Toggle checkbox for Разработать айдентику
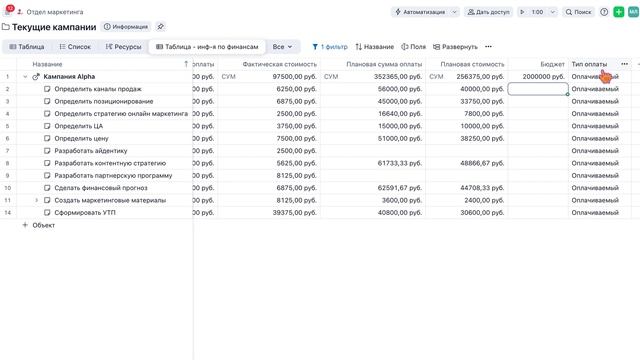Screen dimensions: 640x360 (x=47, y=151)
